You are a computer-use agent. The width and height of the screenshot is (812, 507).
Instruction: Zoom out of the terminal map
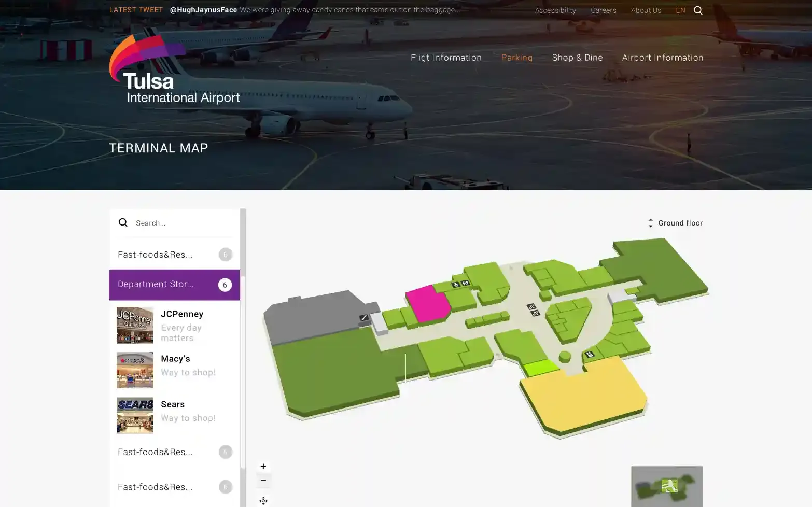coord(263,481)
